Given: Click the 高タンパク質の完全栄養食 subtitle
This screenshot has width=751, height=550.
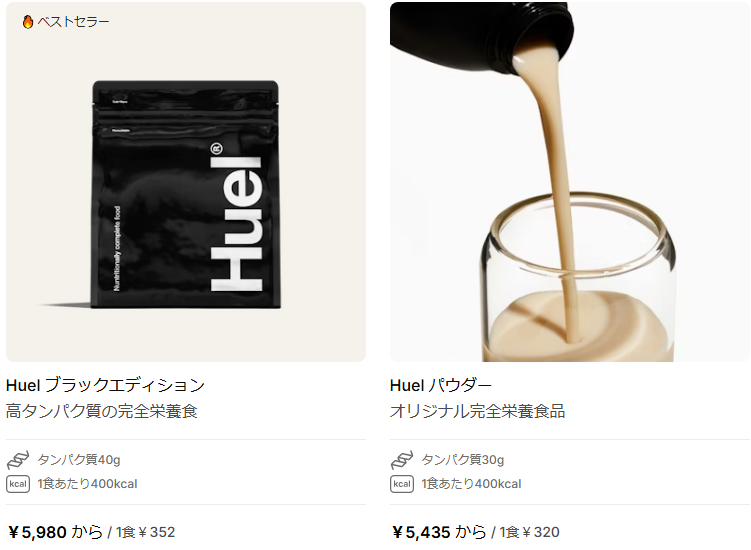Looking at the screenshot, I should [x=102, y=411].
